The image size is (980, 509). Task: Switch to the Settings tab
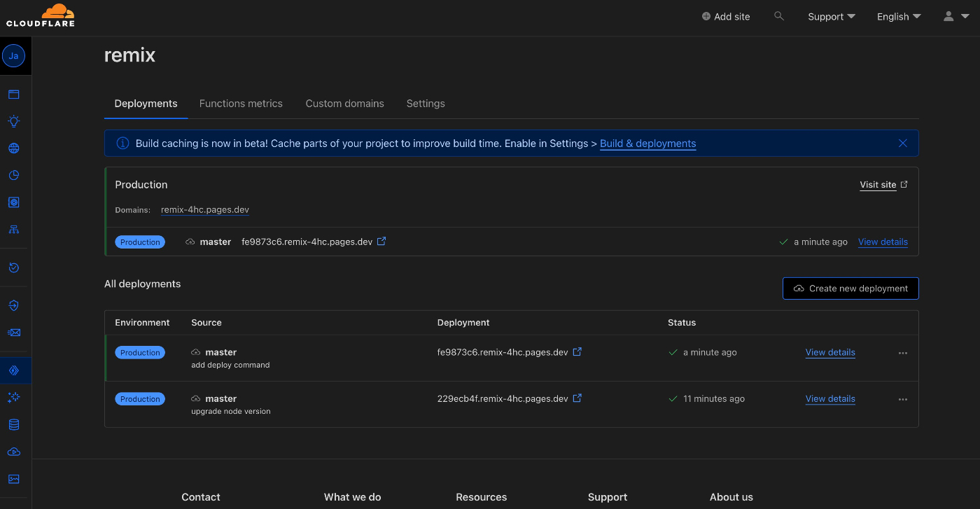[426, 104]
